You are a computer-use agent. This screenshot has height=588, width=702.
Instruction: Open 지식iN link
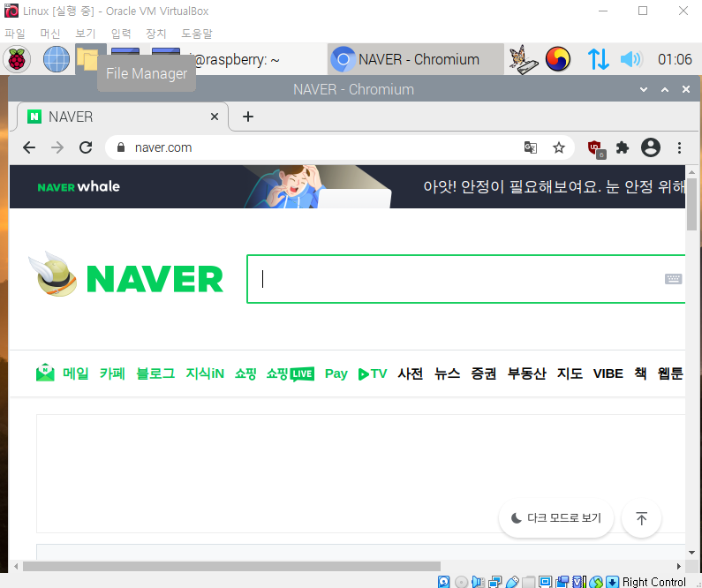click(205, 373)
